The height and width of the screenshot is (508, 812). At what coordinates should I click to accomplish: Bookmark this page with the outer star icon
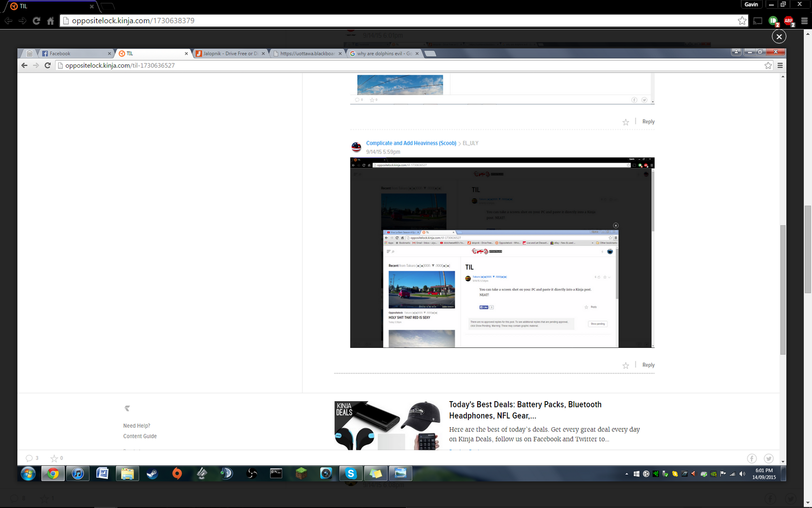742,21
